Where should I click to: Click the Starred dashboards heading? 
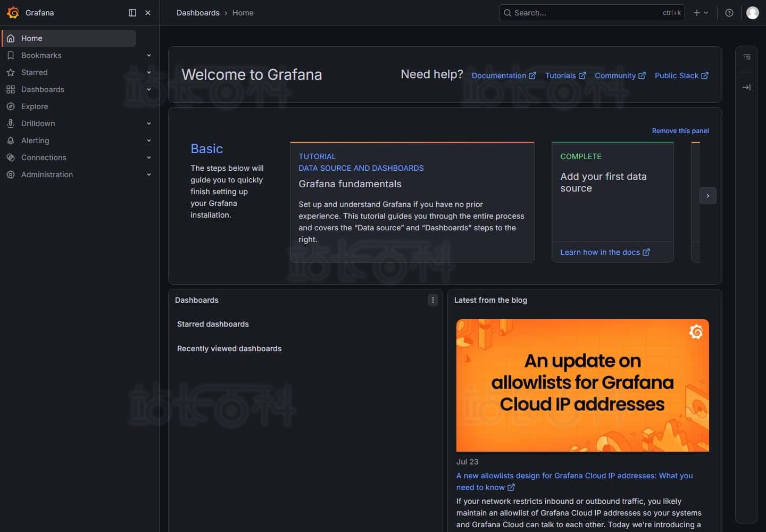213,324
